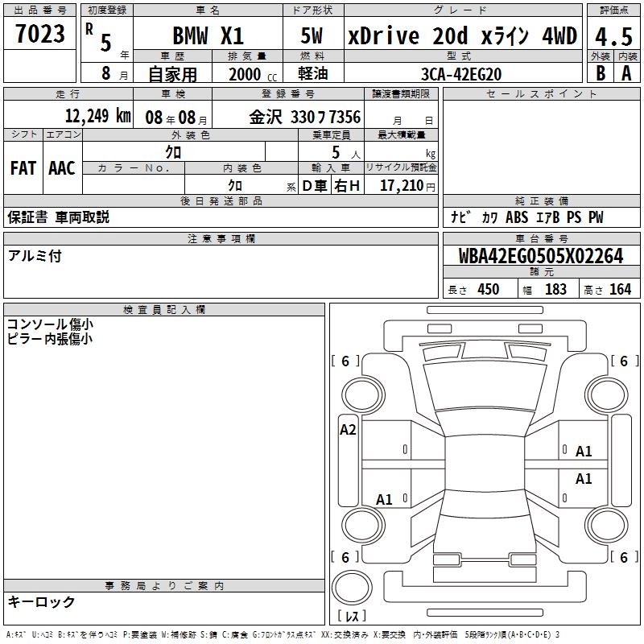
Task: Click the 初度登録 year value 5
Action: tap(106, 43)
